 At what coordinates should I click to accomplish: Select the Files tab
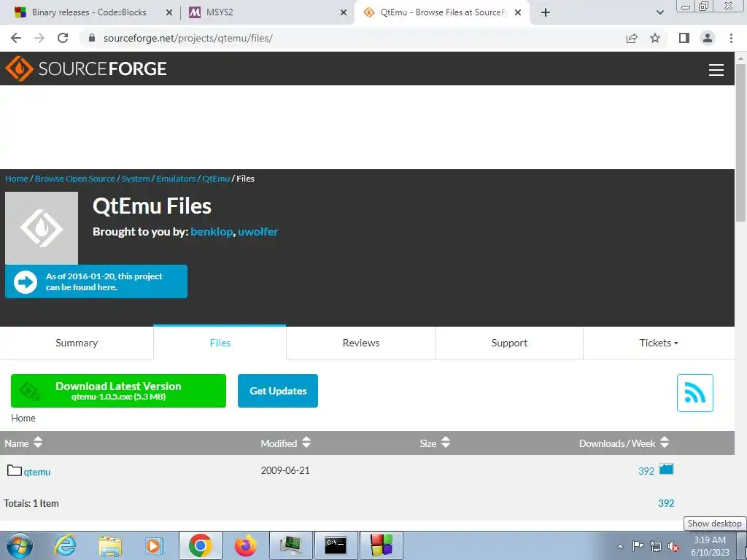(x=220, y=343)
